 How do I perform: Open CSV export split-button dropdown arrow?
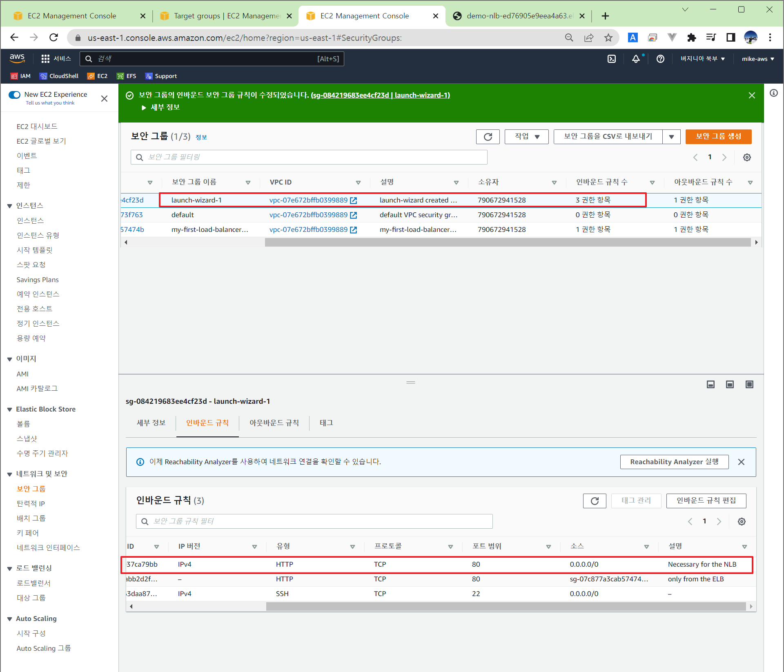click(x=671, y=136)
